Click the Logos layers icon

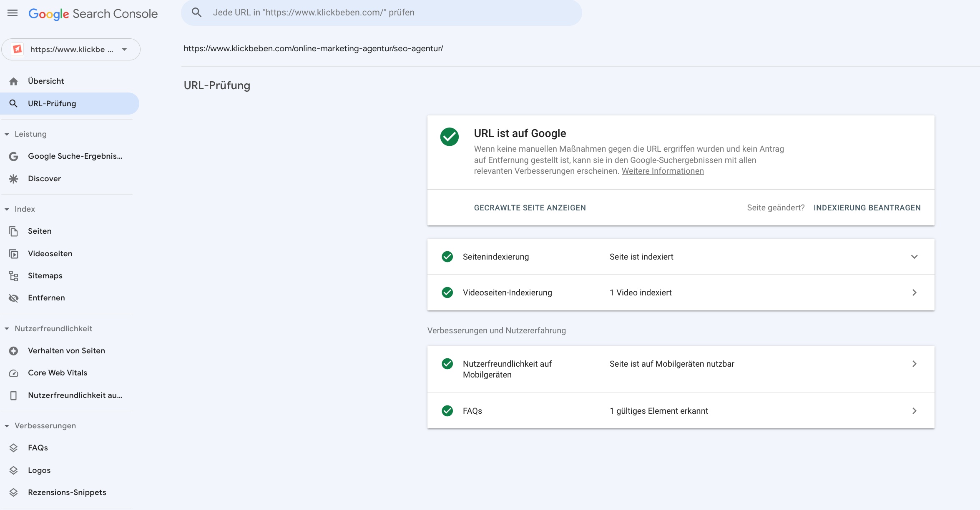[x=14, y=470]
